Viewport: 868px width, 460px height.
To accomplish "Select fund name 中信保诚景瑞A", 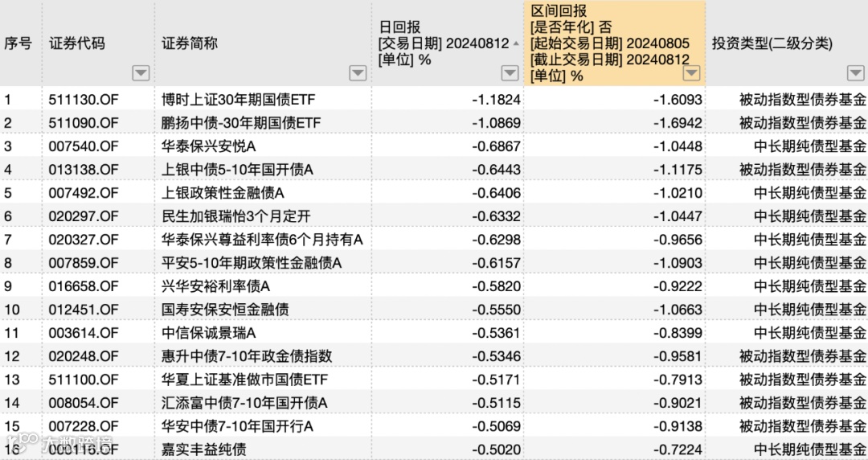I will pos(209,333).
